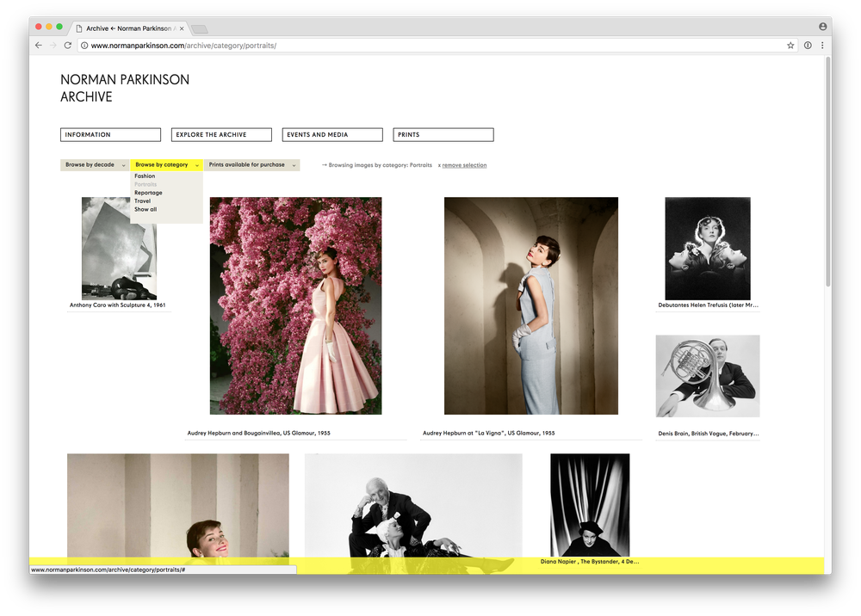Image resolution: width=861 pixels, height=616 pixels.
Task: Open the Chrome three-dot menu
Action: [822, 46]
